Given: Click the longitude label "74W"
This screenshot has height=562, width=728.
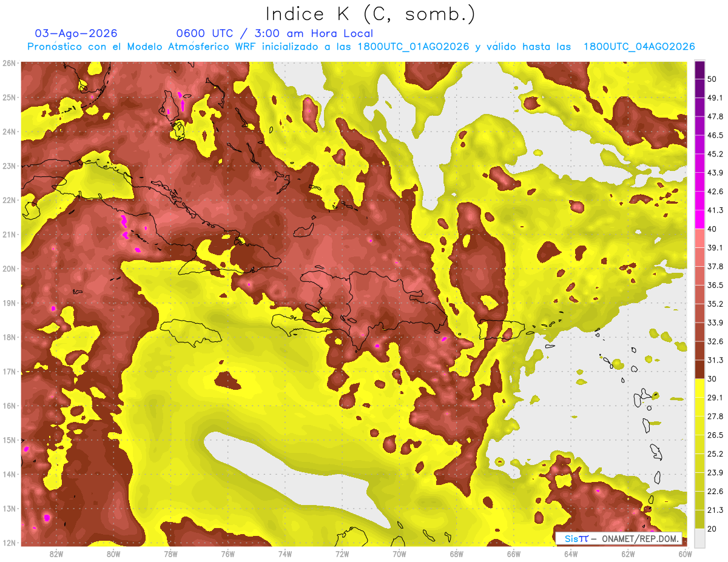Looking at the screenshot, I should pyautogui.click(x=285, y=554).
